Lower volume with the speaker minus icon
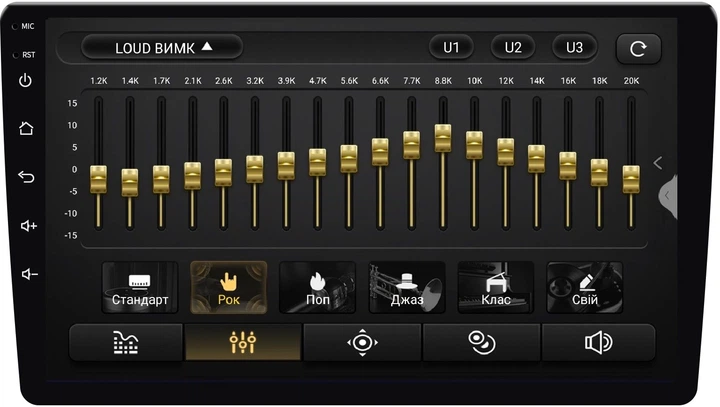This screenshot has height=407, width=720. point(29,274)
